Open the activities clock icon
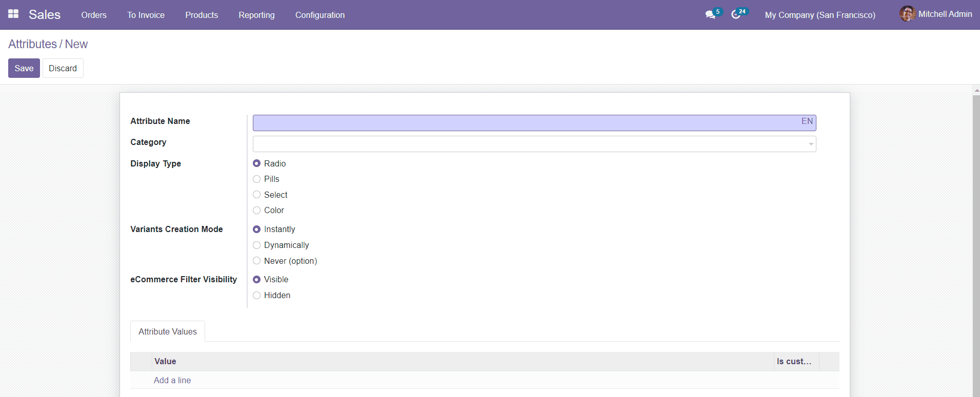 pos(736,15)
